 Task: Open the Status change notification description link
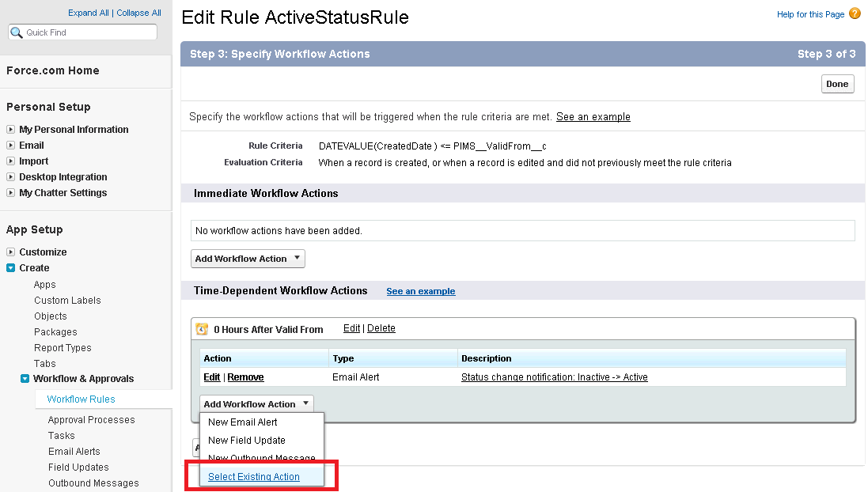coord(554,377)
